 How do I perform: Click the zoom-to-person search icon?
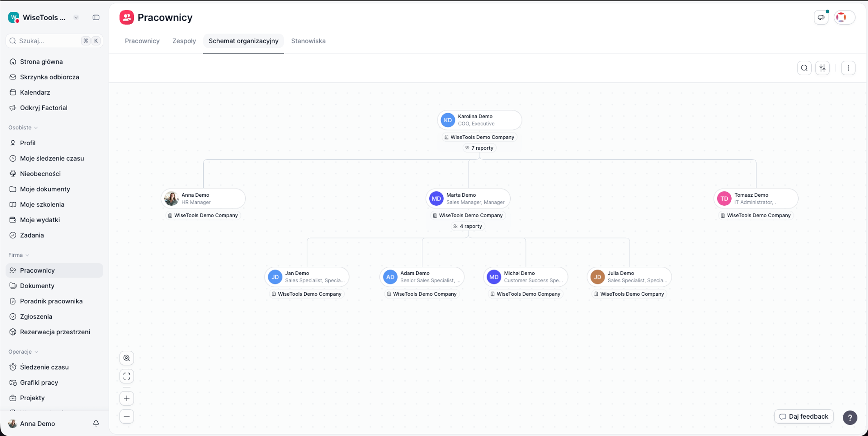(x=127, y=358)
